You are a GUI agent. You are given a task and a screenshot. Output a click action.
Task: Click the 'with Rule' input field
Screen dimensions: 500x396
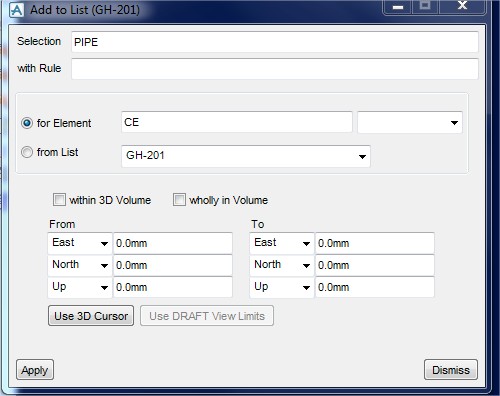275,69
